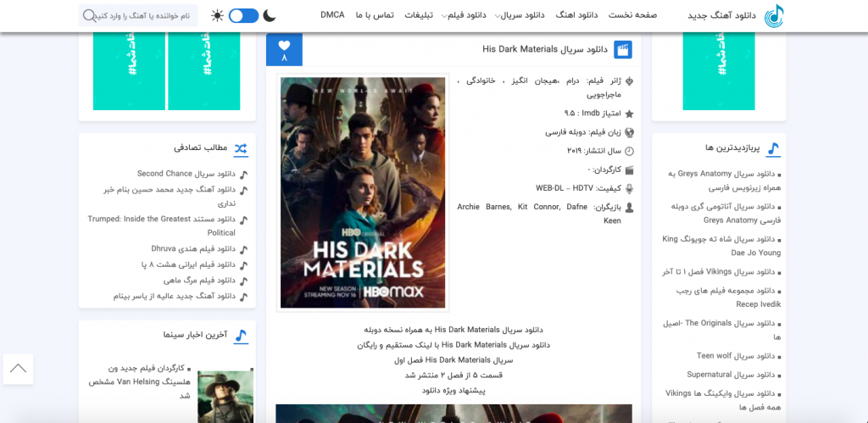Click text قسمت ۵ از فصل ۲ منتشر شد
This screenshot has height=423, width=868.
(x=454, y=376)
